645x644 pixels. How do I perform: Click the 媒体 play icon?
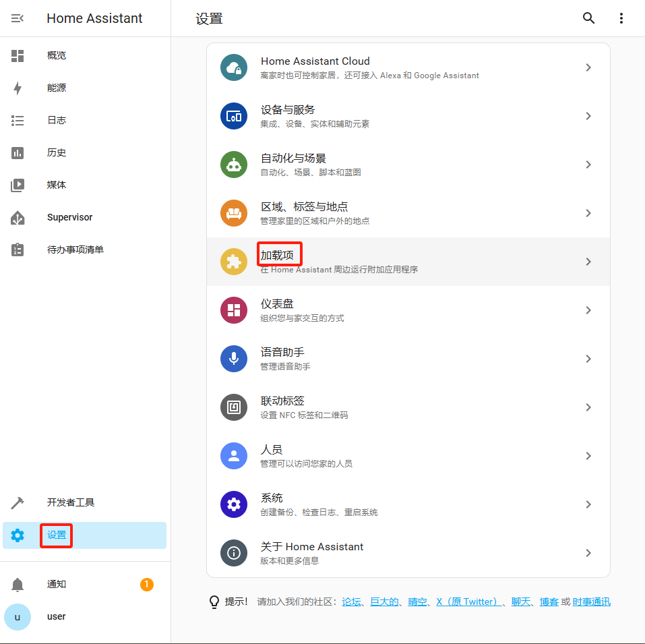click(18, 185)
